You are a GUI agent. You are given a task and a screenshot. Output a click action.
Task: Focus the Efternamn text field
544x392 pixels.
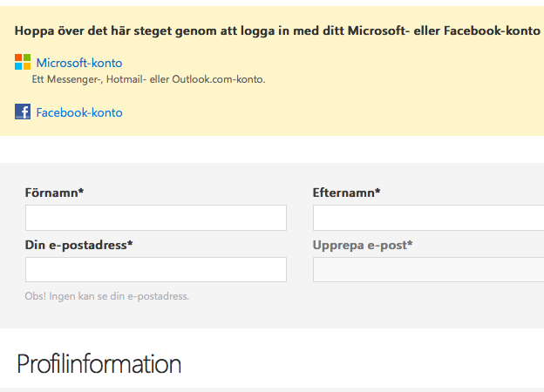point(427,218)
